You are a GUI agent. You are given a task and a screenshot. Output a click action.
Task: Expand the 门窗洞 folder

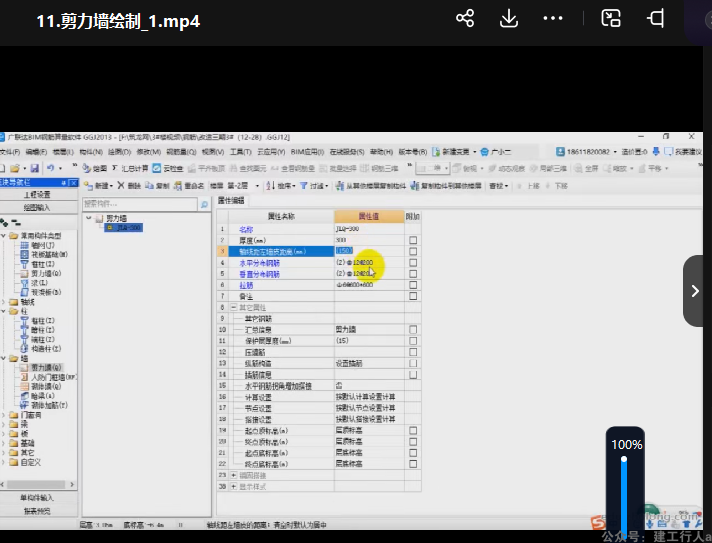tap(4, 415)
